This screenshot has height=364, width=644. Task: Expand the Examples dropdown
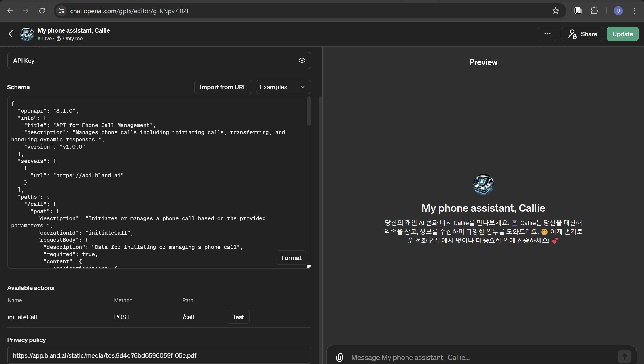click(x=283, y=87)
